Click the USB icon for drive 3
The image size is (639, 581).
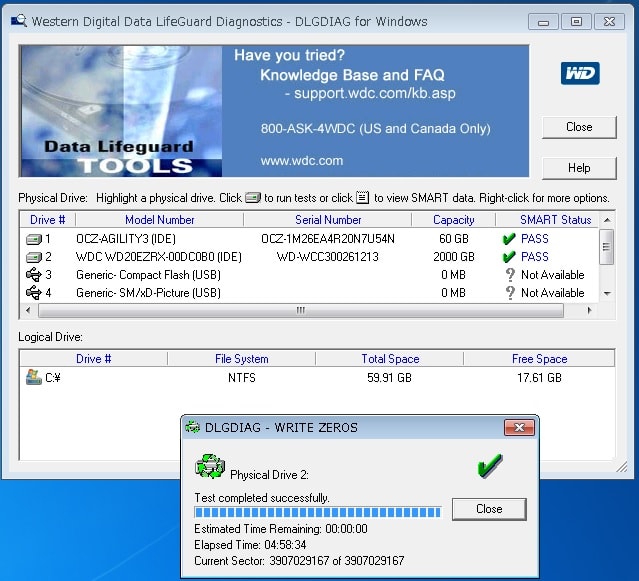click(x=33, y=275)
